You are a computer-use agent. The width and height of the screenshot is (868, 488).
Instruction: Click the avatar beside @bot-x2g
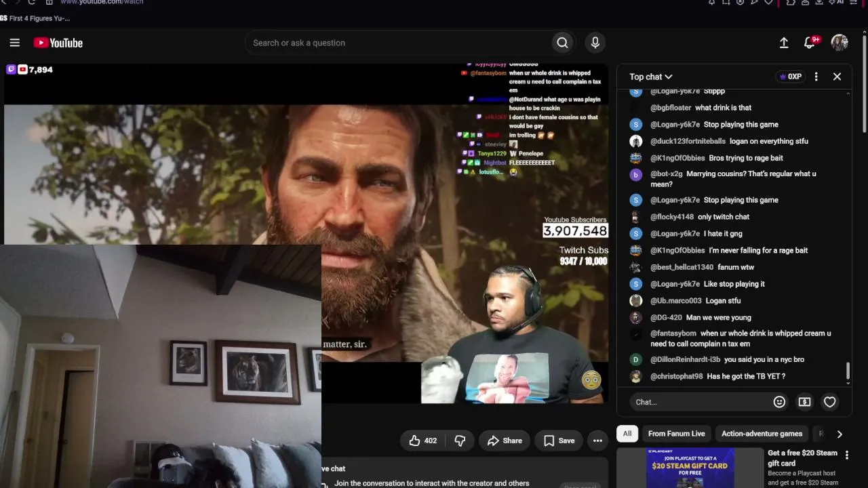[635, 175]
